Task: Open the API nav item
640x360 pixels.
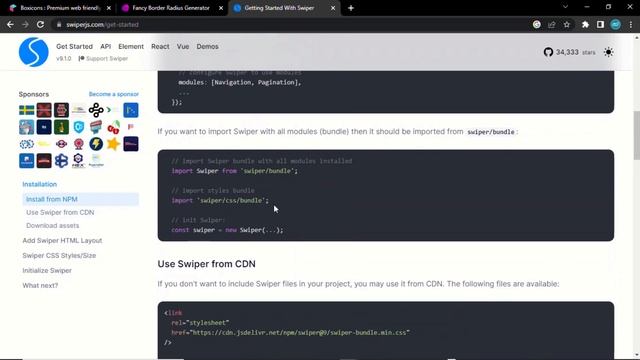Action: [x=105, y=47]
